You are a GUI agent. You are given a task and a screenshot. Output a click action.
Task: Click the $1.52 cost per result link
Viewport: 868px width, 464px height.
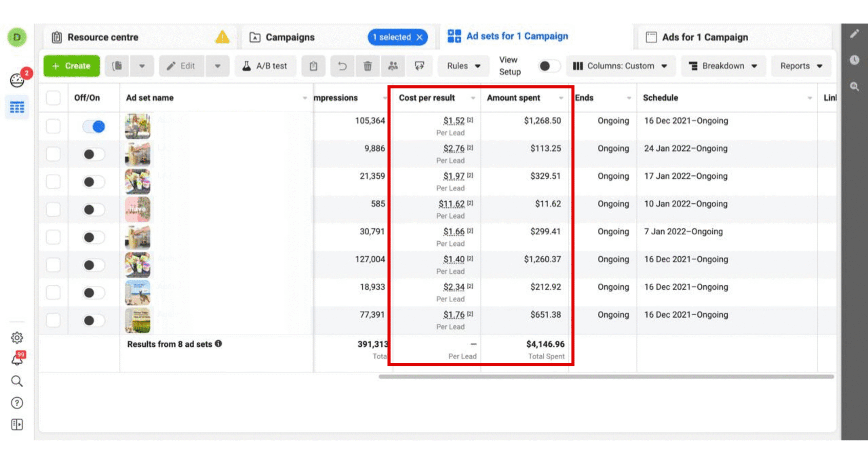[x=454, y=121]
